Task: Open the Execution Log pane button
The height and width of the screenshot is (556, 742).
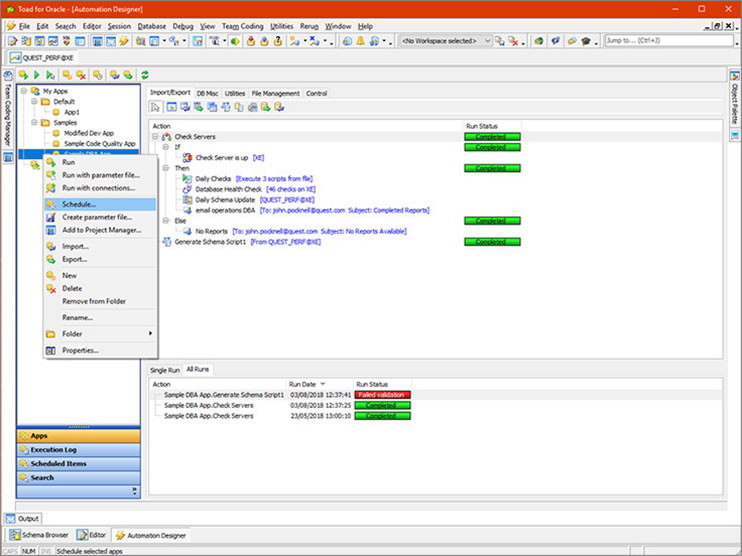Action: coord(79,450)
